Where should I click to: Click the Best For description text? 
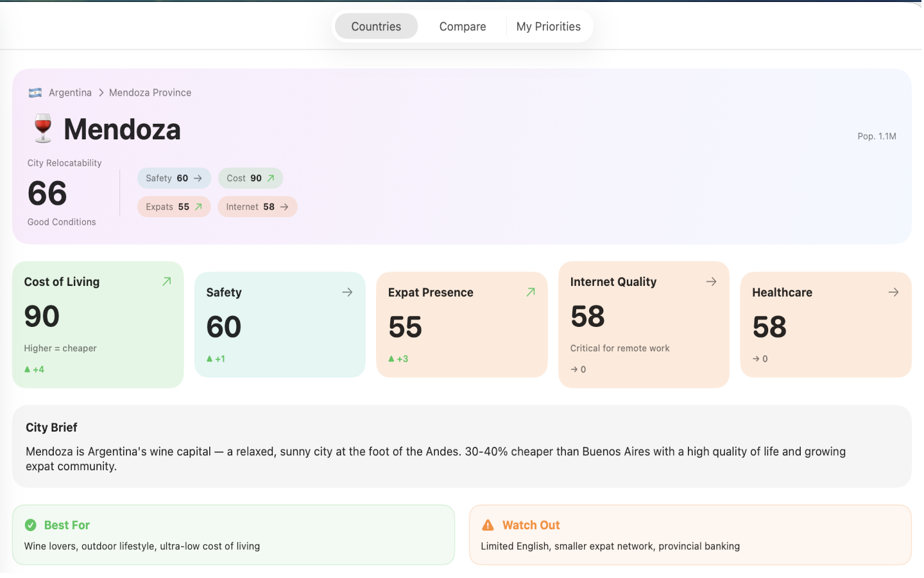point(142,547)
